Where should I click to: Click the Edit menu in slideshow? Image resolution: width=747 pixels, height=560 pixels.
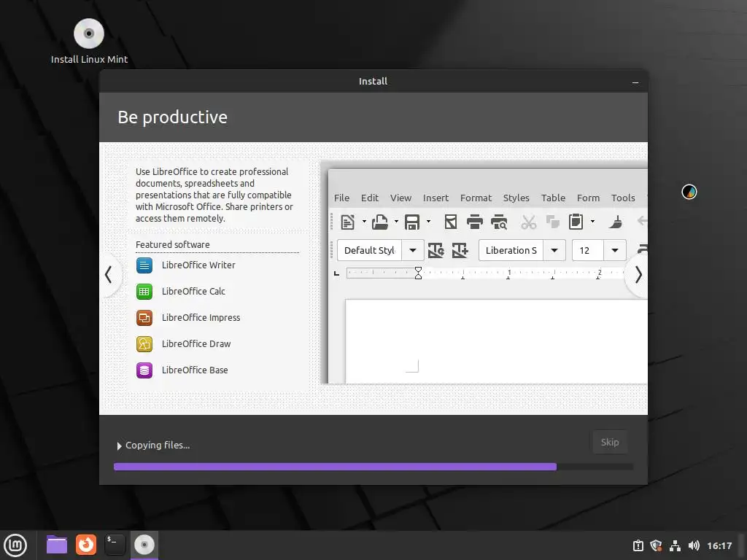tap(370, 198)
